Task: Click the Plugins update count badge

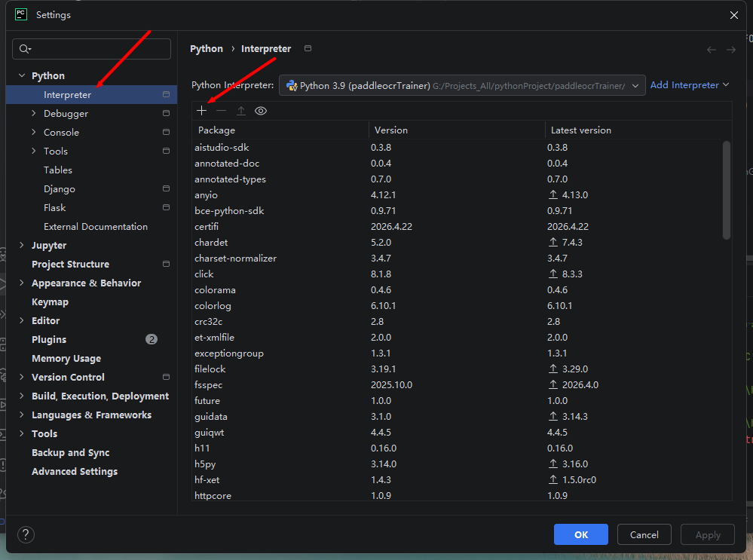Action: (x=152, y=339)
